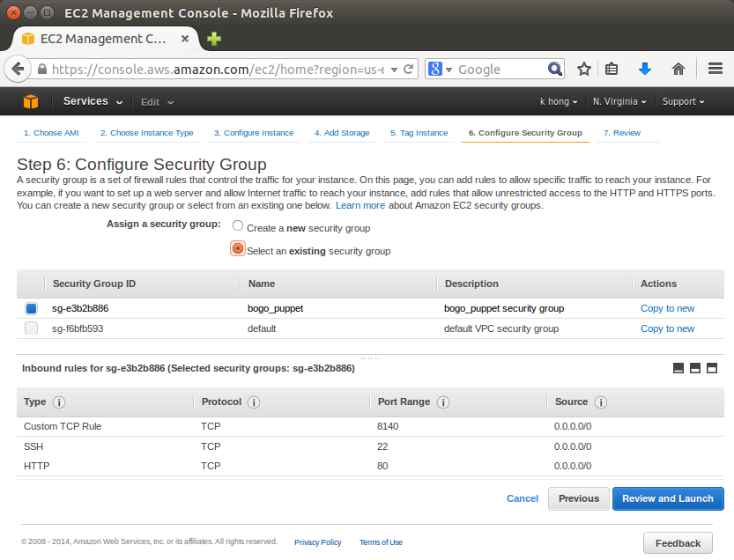Click the Cancel link
Viewport: 734px width, 560px height.
523,498
